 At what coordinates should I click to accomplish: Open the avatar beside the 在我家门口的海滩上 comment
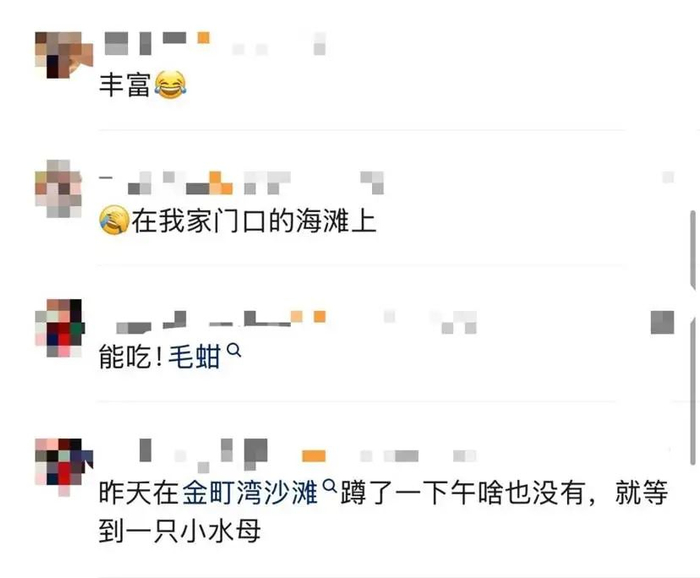pyautogui.click(x=58, y=189)
